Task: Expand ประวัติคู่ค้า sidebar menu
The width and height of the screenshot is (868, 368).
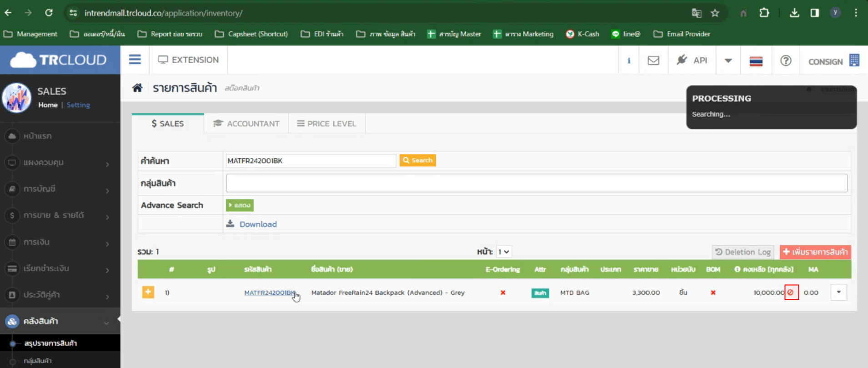Action: pos(60,295)
